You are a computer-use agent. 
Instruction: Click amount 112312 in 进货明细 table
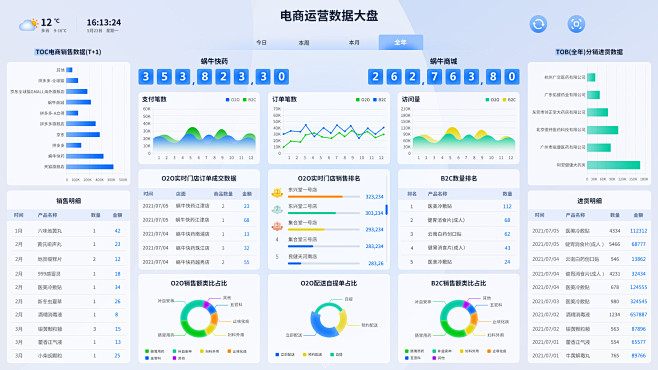(638, 231)
